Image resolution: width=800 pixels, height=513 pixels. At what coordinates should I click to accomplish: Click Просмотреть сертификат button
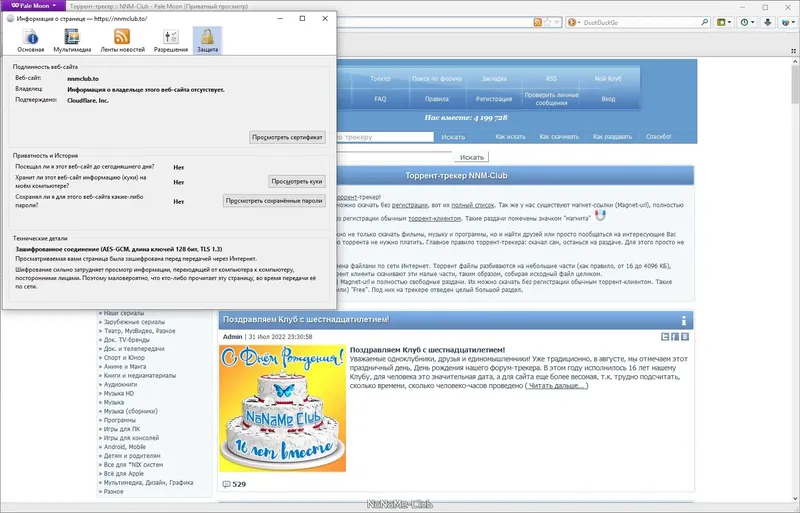(x=288, y=137)
